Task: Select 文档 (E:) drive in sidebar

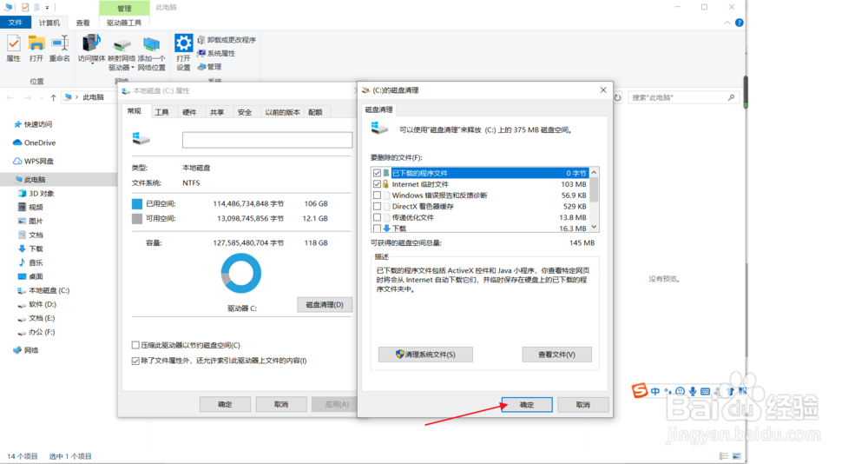Action: [36, 318]
